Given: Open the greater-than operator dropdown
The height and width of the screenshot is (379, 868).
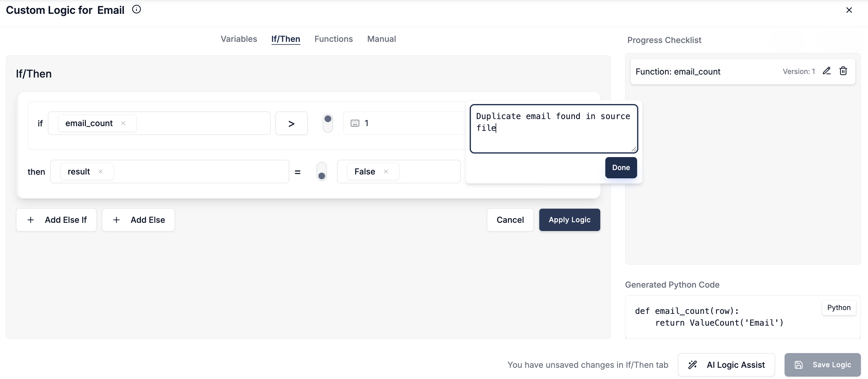Looking at the screenshot, I should [x=292, y=123].
